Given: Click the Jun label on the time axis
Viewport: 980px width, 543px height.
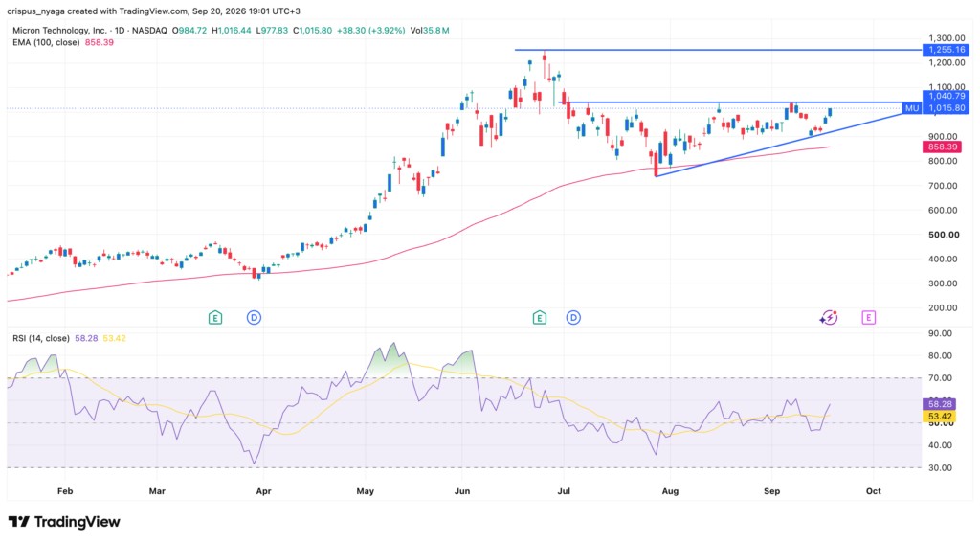Looking at the screenshot, I should point(462,491).
